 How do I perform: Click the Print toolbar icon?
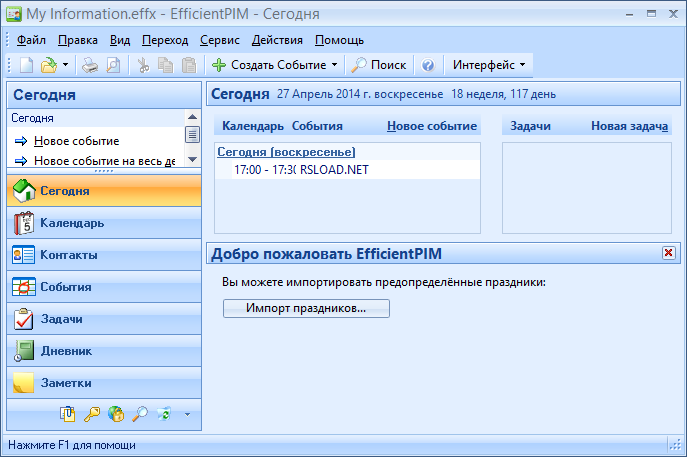[90, 65]
